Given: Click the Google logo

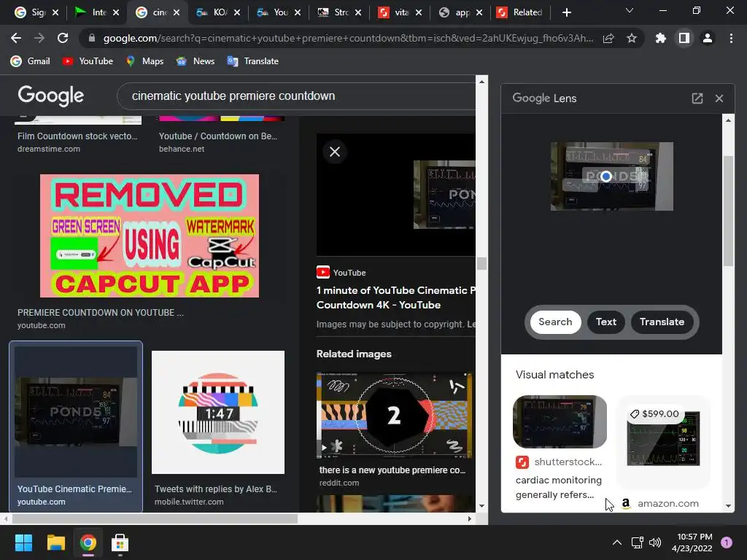Looking at the screenshot, I should click(50, 96).
